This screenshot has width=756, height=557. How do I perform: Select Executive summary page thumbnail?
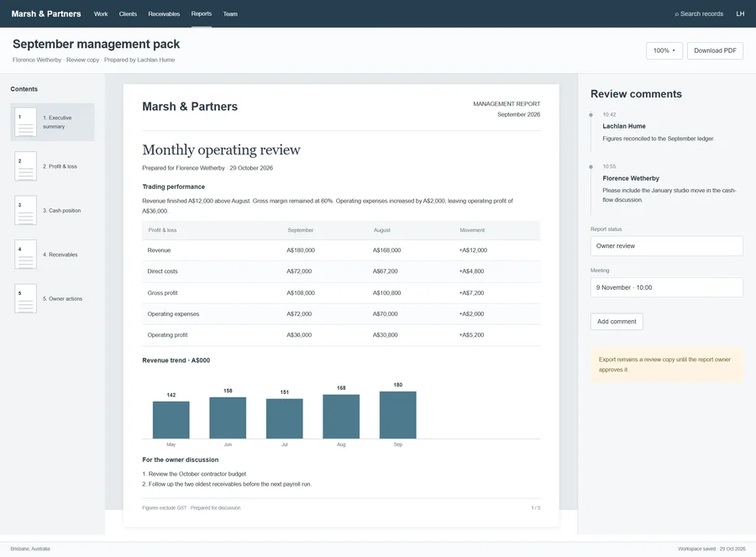25,122
